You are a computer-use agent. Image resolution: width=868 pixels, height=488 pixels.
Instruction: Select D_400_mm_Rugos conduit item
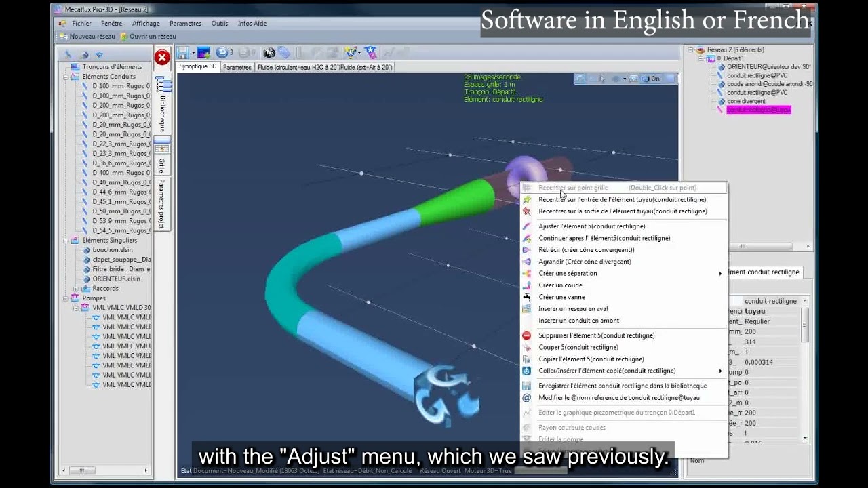click(121, 173)
